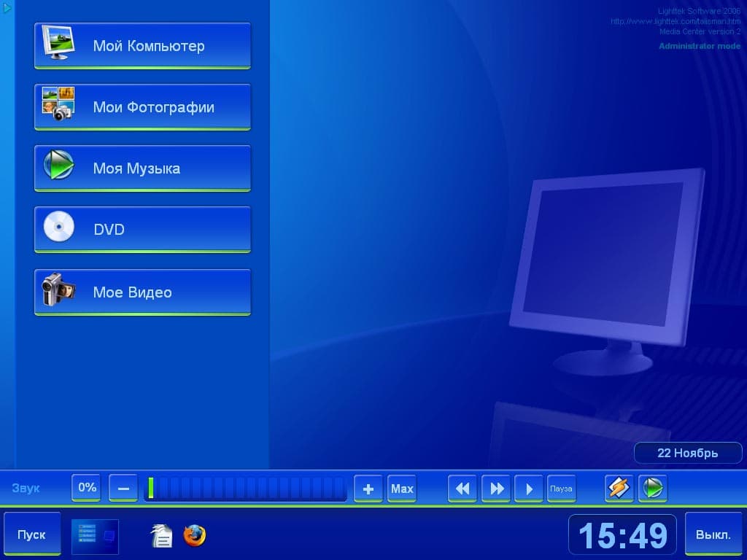This screenshot has width=747, height=560.
Task: Start playback with the play arrow button
Action: pyautogui.click(x=529, y=489)
